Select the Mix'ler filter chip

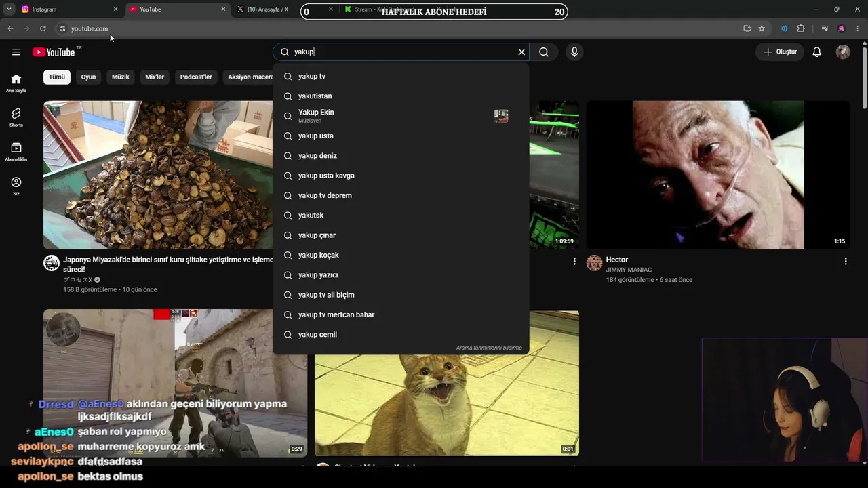click(155, 77)
